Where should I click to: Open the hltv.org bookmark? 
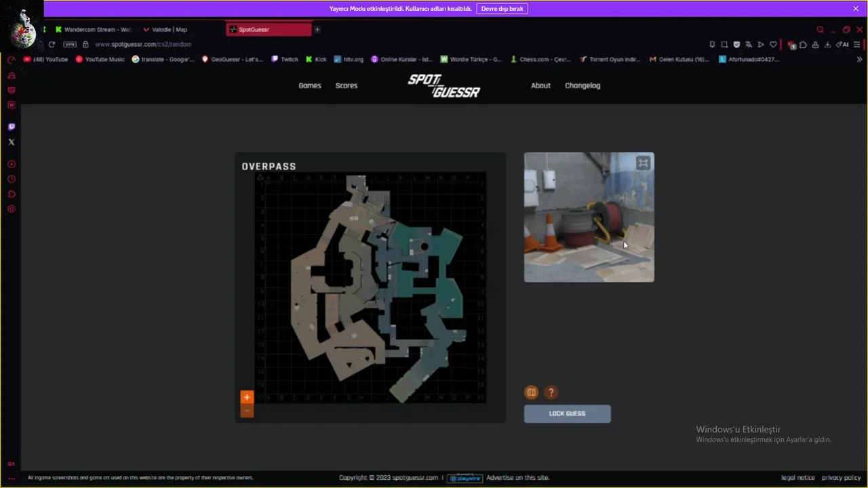pos(349,60)
